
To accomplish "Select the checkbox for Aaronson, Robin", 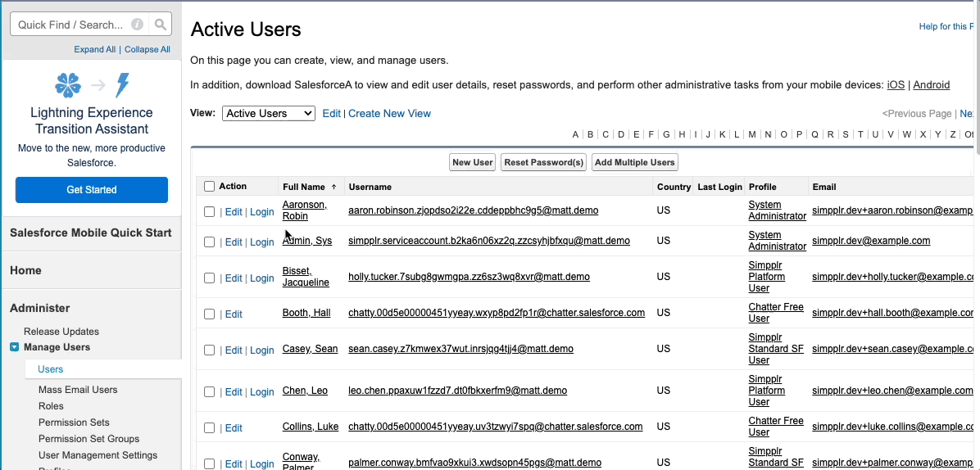I will (x=210, y=211).
